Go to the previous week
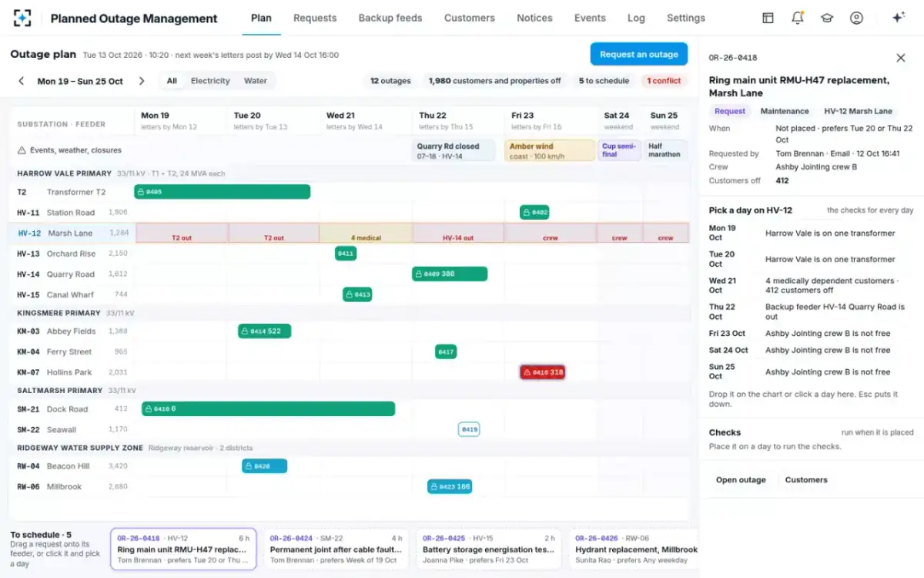 click(x=22, y=81)
